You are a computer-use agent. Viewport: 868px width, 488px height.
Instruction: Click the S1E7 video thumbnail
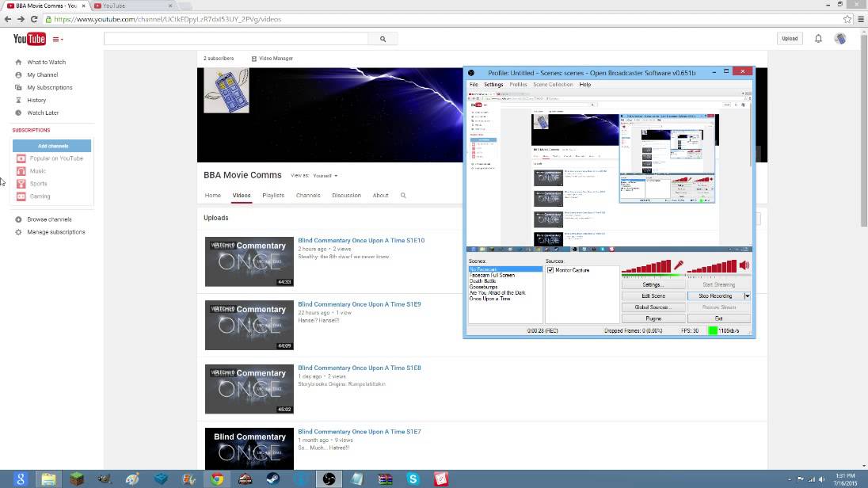tap(249, 448)
